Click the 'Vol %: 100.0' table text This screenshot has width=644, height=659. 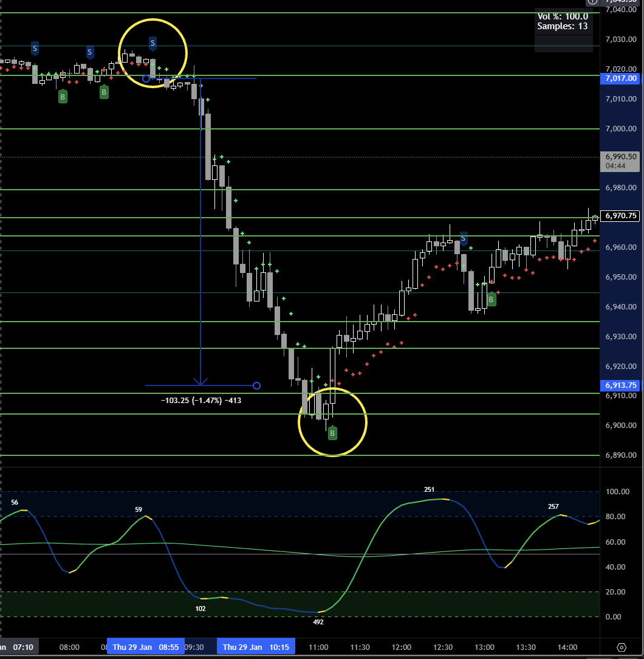[x=563, y=16]
